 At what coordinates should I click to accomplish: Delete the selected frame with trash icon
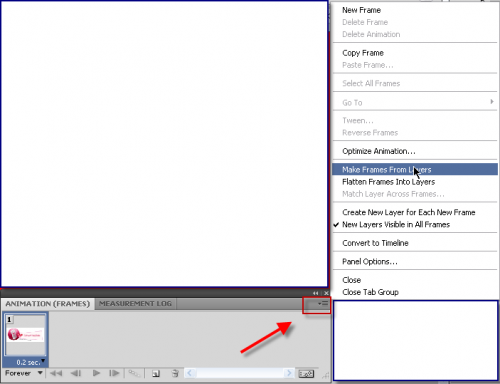[x=175, y=374]
